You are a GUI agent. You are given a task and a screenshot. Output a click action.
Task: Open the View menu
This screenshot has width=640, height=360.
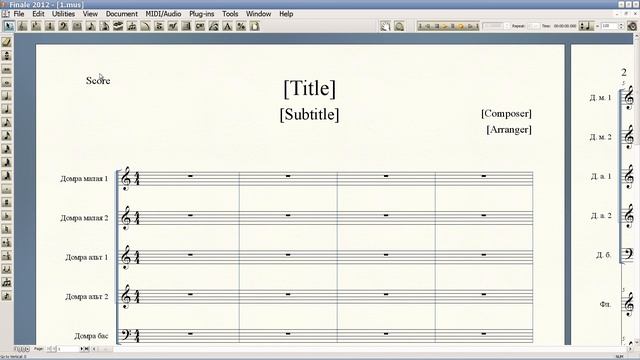90,14
